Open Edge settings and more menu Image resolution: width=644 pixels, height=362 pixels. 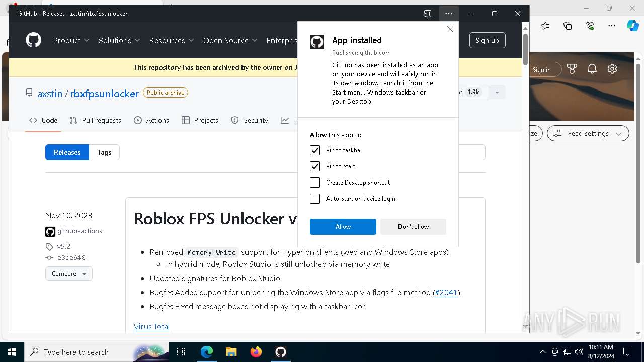[x=612, y=26]
